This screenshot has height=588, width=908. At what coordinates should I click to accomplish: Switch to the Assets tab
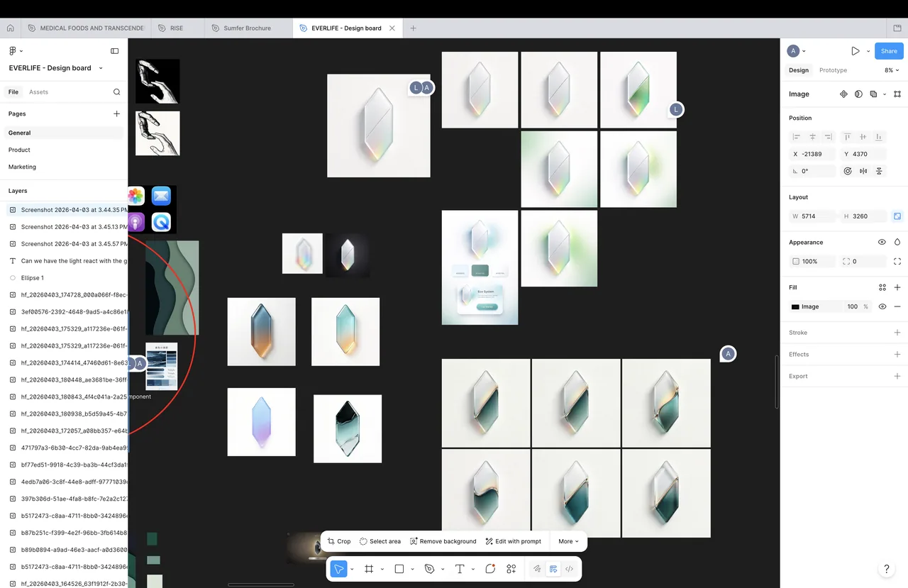[38, 92]
